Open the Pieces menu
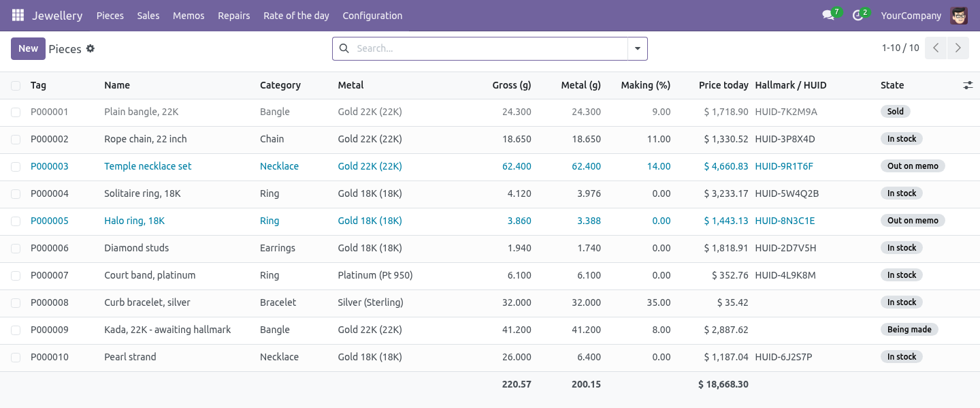Viewport: 980px width, 408px height. pyautogui.click(x=110, y=15)
